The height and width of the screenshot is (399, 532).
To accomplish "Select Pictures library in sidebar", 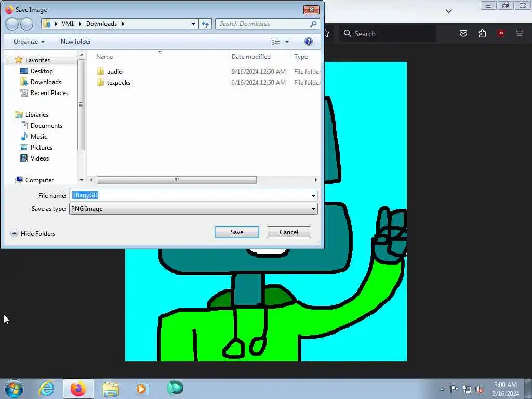I will [x=42, y=147].
